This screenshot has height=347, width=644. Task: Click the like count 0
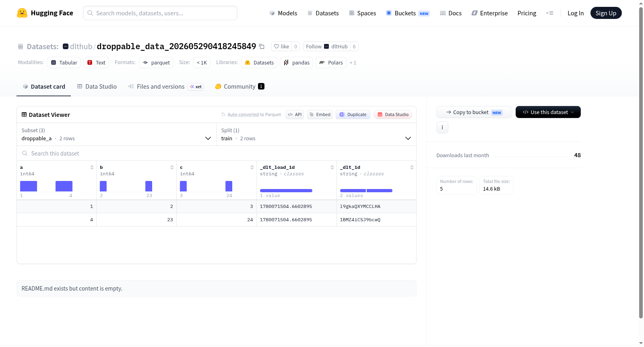296,46
